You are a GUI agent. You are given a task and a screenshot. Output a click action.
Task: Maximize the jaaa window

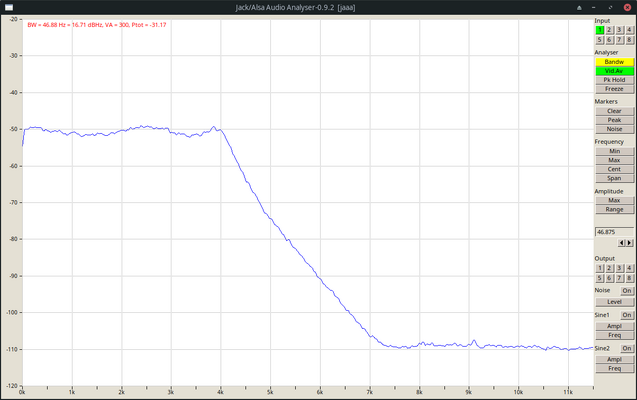coord(610,8)
